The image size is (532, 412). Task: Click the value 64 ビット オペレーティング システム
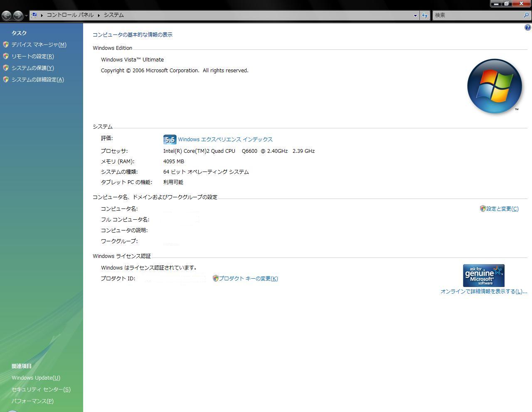[x=206, y=172]
